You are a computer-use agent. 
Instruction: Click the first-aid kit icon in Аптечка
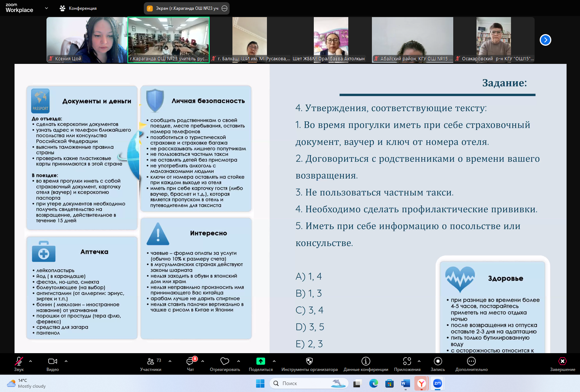[44, 251]
